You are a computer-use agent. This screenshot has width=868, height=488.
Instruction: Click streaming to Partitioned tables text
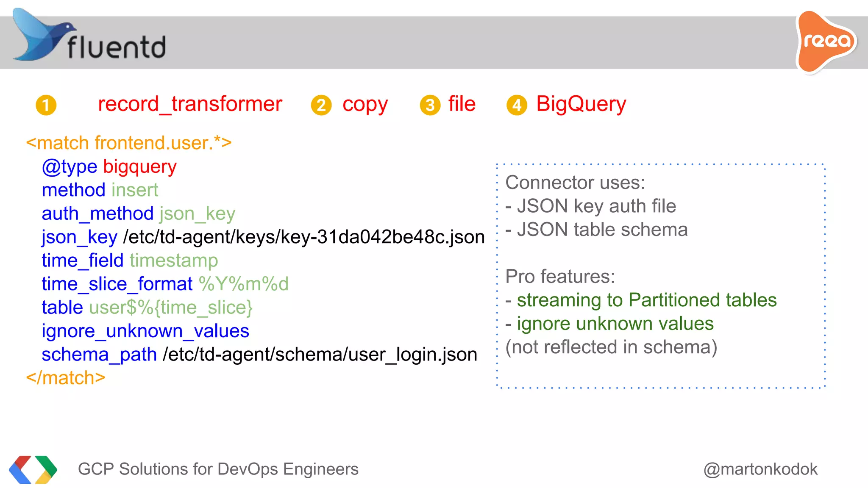click(646, 300)
